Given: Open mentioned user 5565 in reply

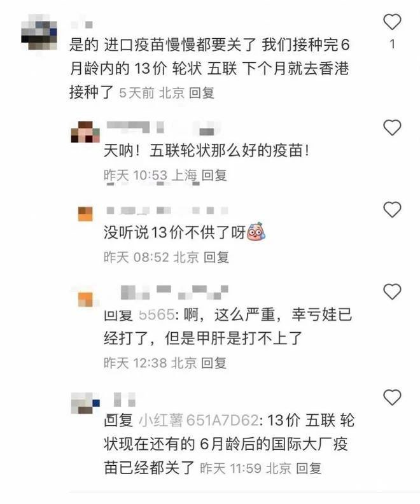Looking at the screenshot, I should click(x=157, y=314).
